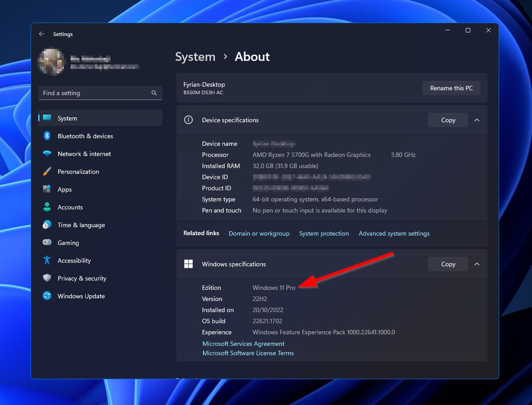The width and height of the screenshot is (532, 405).
Task: Open Accounts via the person icon
Action: click(x=47, y=207)
